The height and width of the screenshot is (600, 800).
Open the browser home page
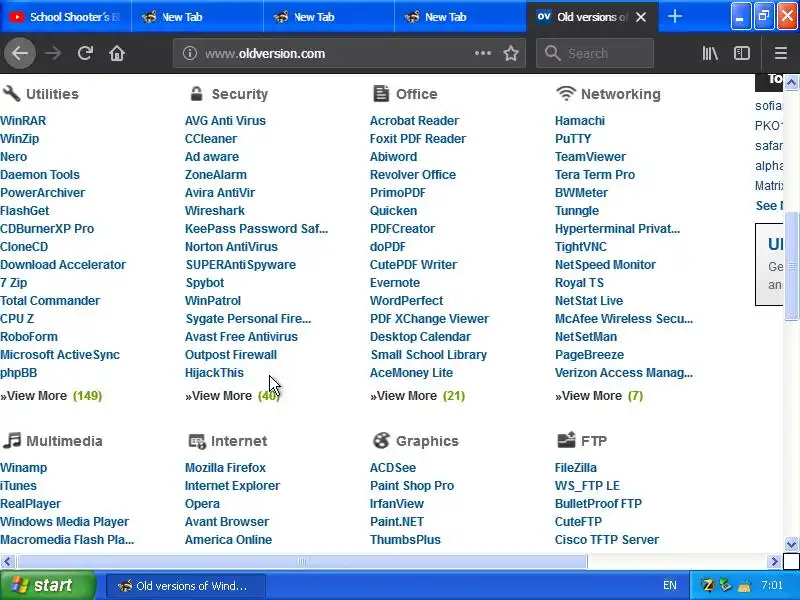(x=117, y=53)
